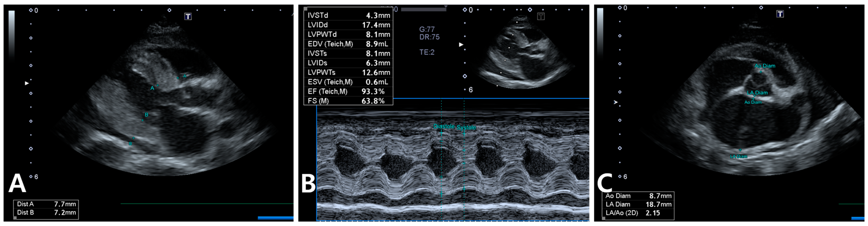Click the focus arrowhead beside panel C depth scale
The image size is (868, 226).
[x=616, y=102]
